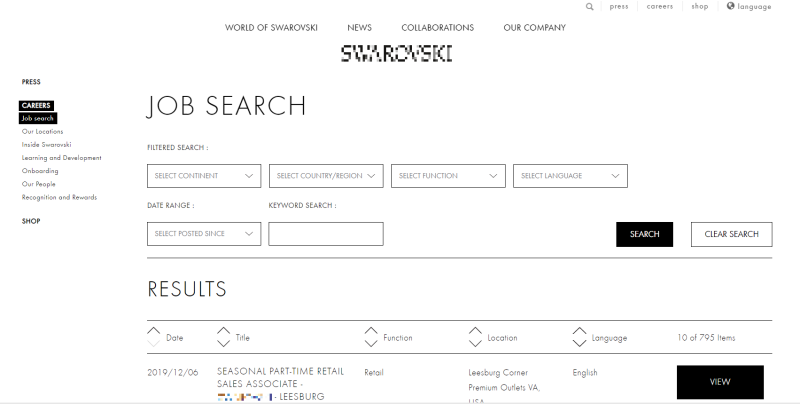The width and height of the screenshot is (800, 404).
Task: Go to careers link in top bar
Action: tap(660, 7)
